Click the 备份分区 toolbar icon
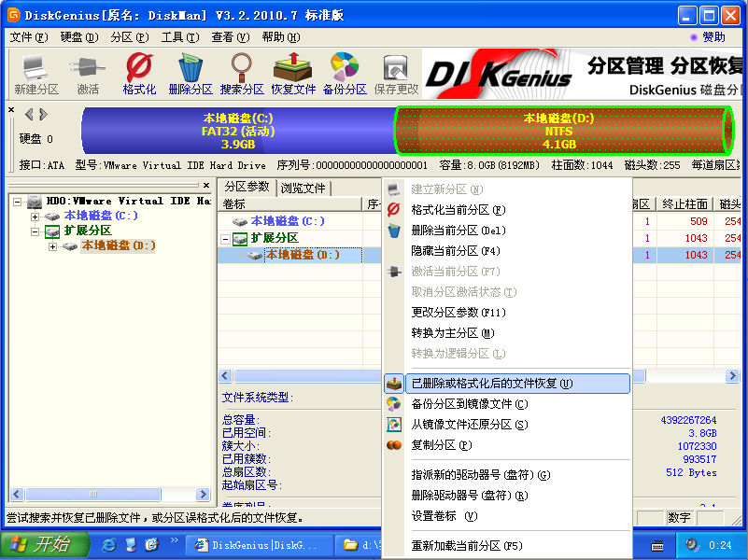 [345, 74]
